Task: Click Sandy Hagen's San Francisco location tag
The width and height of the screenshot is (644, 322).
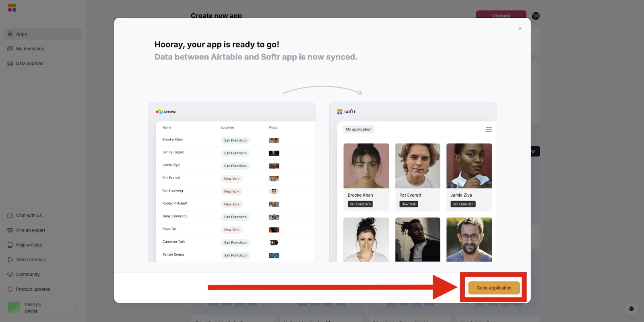Action: point(235,153)
